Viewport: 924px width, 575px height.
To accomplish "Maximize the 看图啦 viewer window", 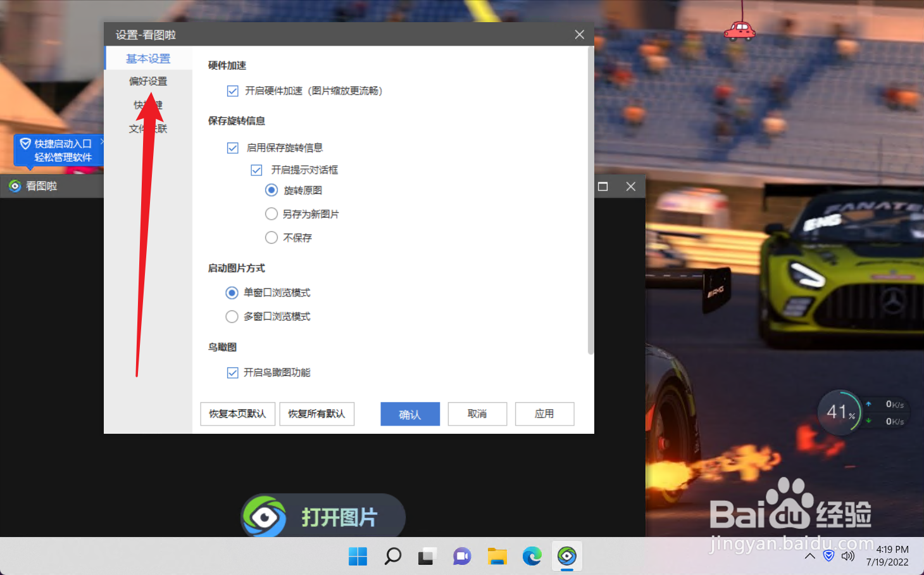I will 602,186.
